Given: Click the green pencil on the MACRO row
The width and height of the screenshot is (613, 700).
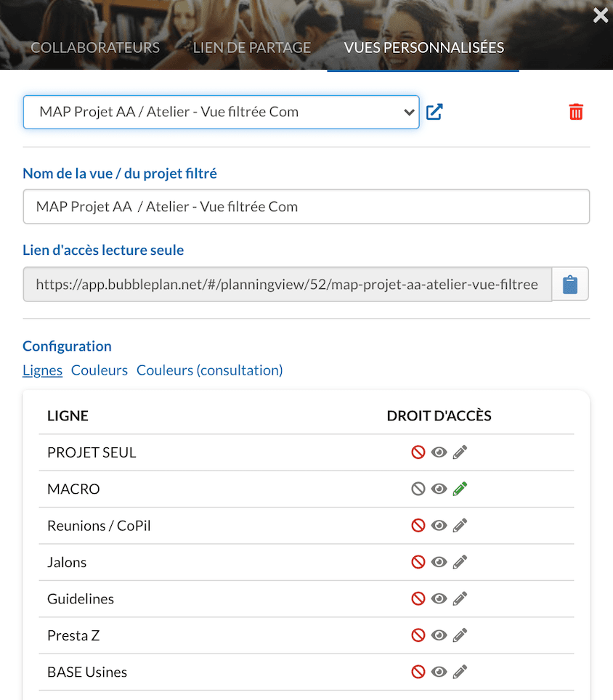Looking at the screenshot, I should [x=460, y=489].
